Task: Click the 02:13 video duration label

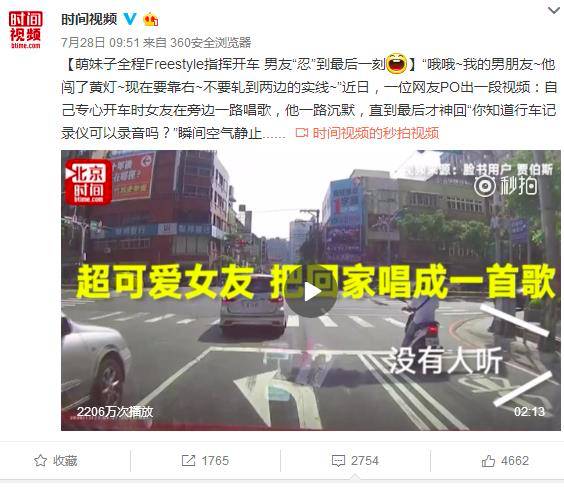Action: coord(529,411)
